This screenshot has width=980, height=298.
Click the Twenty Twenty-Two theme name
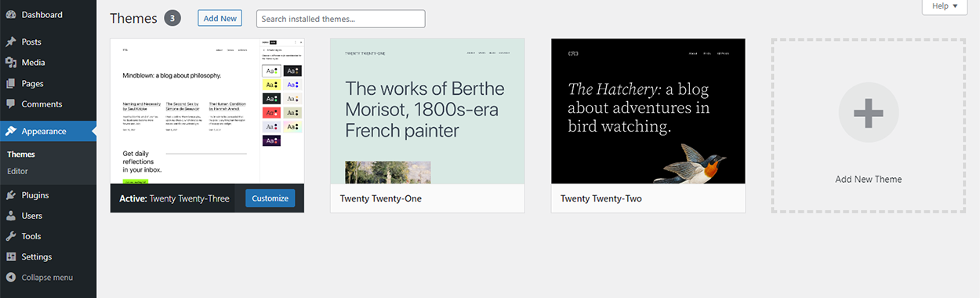(601, 198)
